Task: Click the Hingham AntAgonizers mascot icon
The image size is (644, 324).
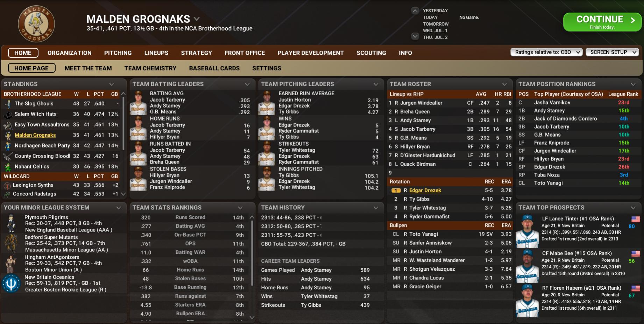Action: (x=11, y=263)
